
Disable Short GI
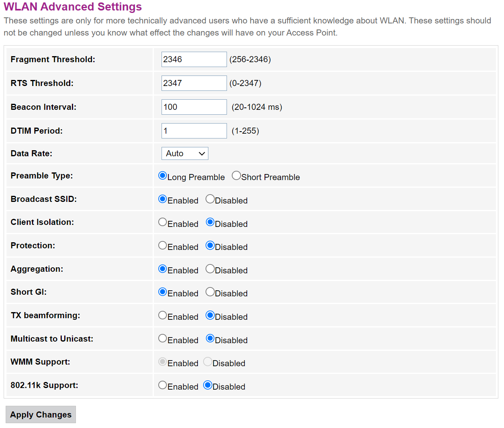[x=210, y=292]
